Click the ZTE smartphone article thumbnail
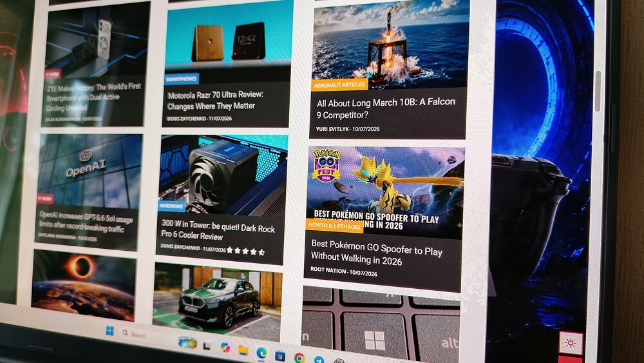644x363 pixels. (97, 39)
